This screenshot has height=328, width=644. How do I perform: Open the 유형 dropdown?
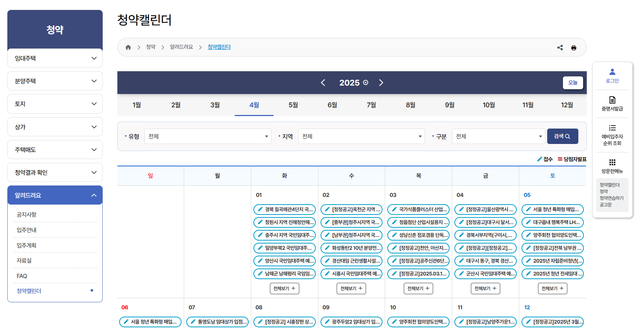pyautogui.click(x=208, y=136)
